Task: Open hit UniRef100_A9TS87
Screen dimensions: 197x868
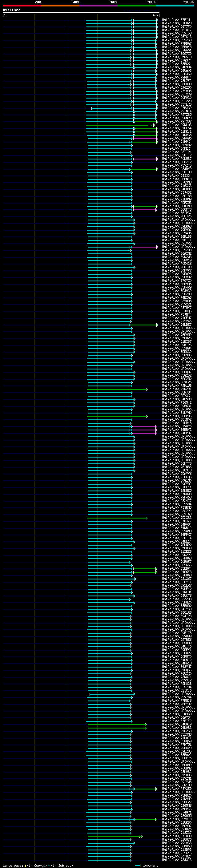Action: pyautogui.click(x=177, y=121)
